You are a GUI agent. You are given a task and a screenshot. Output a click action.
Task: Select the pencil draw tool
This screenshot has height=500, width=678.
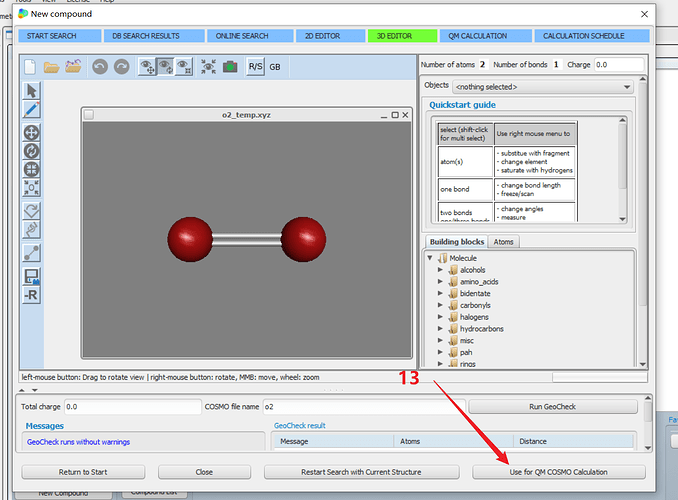[32, 109]
